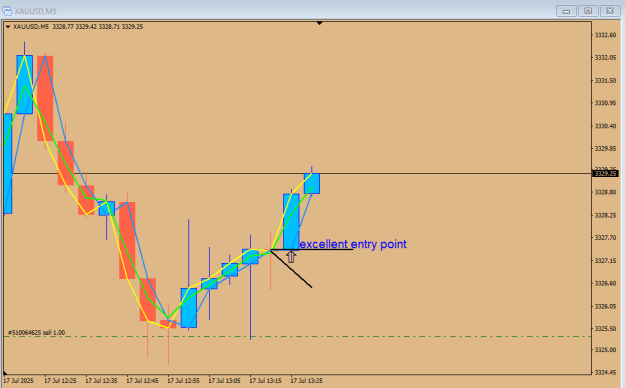The width and height of the screenshot is (625, 388).
Task: Maximize the XAUUSD,M5 chart window
Action: pos(588,11)
